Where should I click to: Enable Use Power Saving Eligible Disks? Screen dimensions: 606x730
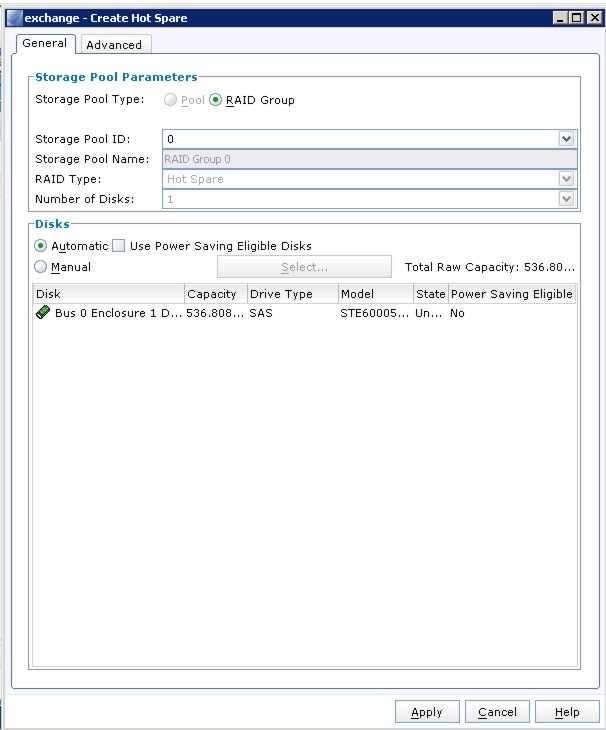(119, 246)
